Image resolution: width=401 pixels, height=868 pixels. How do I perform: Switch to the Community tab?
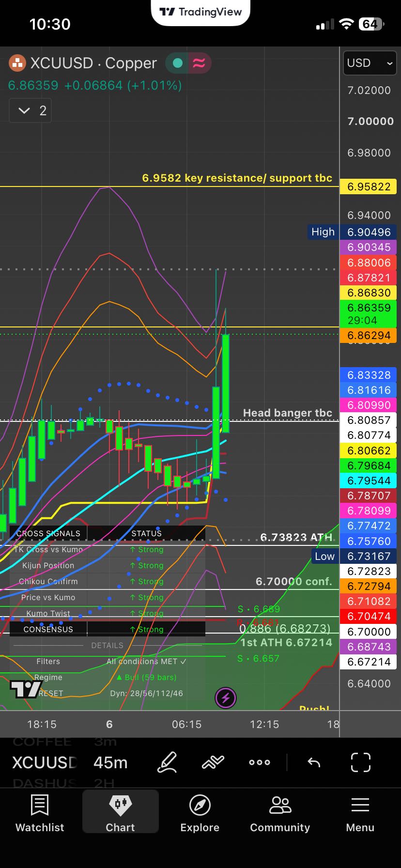click(x=280, y=813)
